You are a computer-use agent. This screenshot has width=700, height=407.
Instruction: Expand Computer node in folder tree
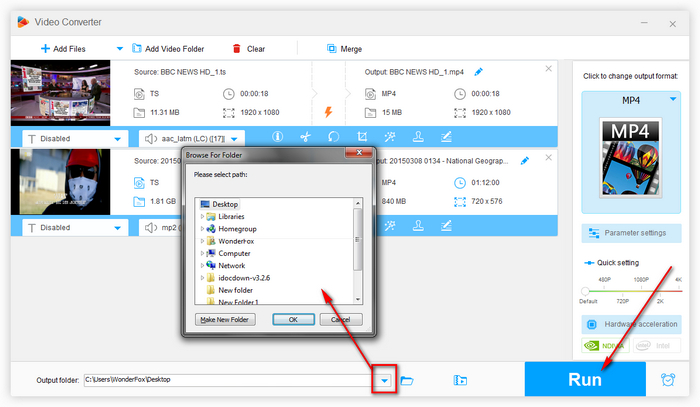(202, 253)
